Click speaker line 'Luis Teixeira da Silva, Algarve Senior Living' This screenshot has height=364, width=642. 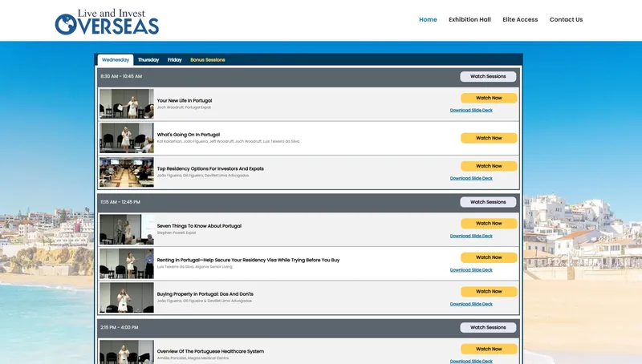tap(194, 267)
